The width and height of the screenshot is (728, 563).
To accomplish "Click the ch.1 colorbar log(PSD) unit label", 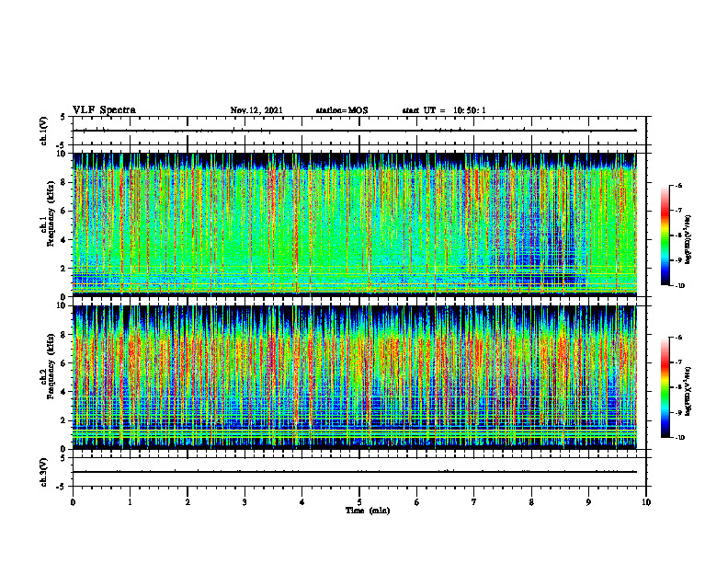I will [x=688, y=240].
